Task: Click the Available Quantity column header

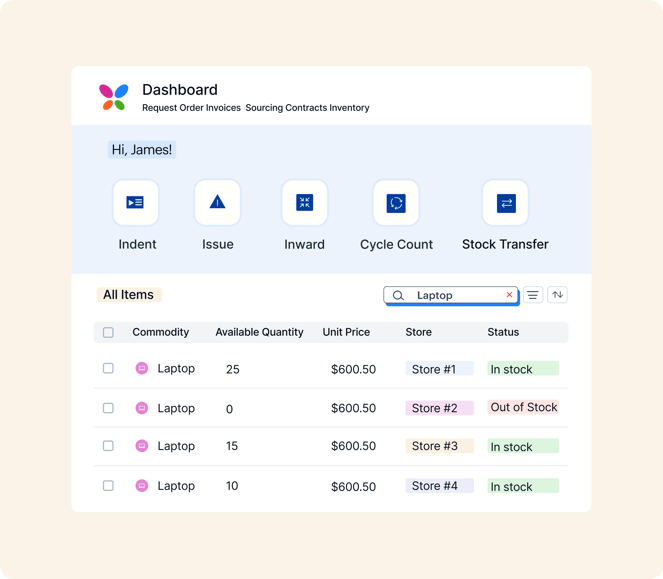Action: (x=259, y=332)
